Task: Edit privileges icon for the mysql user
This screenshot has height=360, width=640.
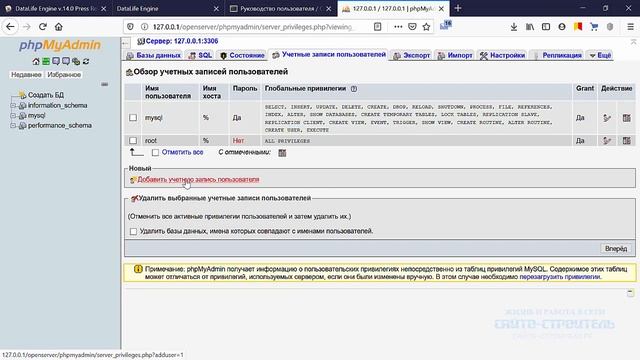Action: pyautogui.click(x=607, y=118)
